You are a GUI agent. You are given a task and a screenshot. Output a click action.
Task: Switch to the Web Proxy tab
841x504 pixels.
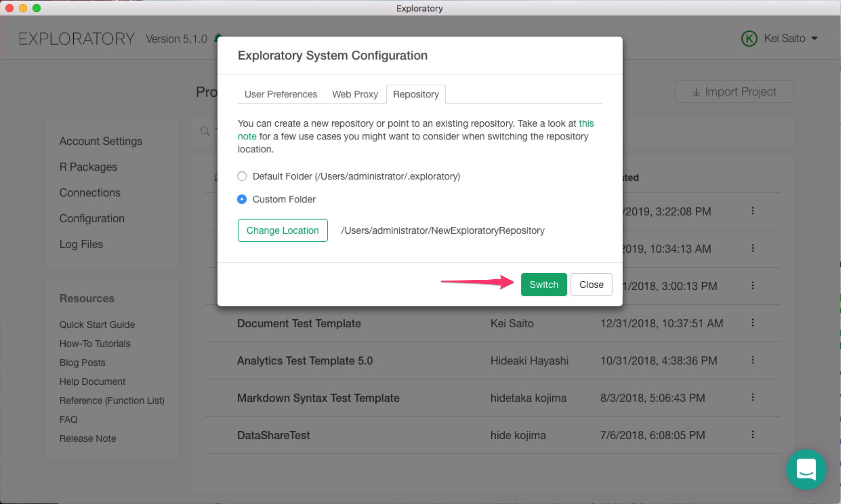click(x=355, y=94)
